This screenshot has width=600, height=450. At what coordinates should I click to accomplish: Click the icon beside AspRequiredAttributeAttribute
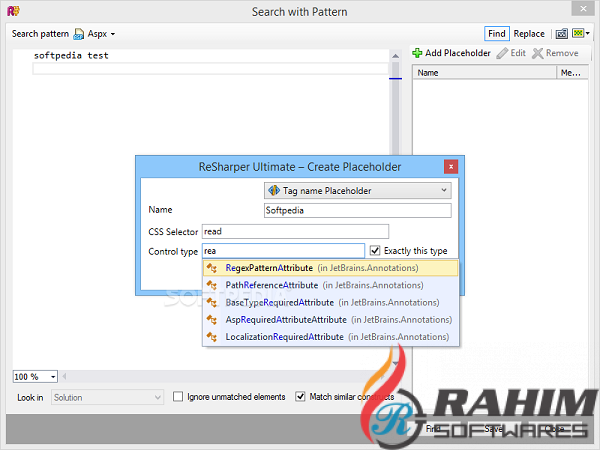tap(212, 320)
